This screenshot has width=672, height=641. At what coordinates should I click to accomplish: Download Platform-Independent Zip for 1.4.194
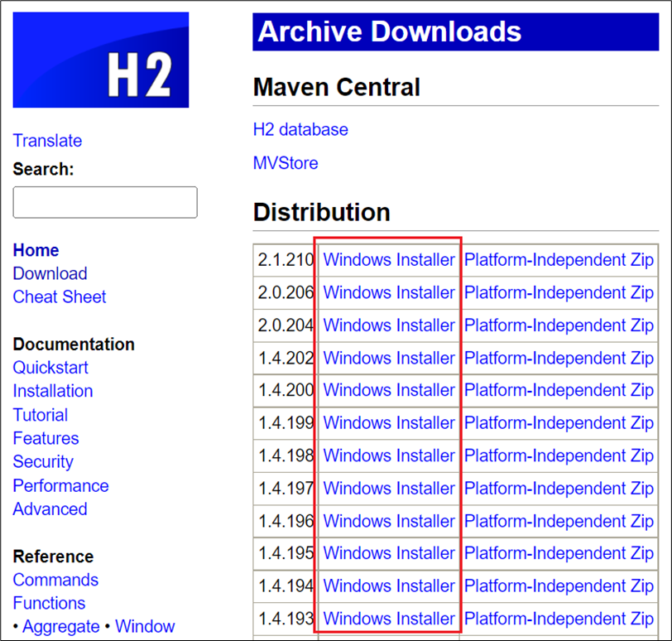click(559, 586)
